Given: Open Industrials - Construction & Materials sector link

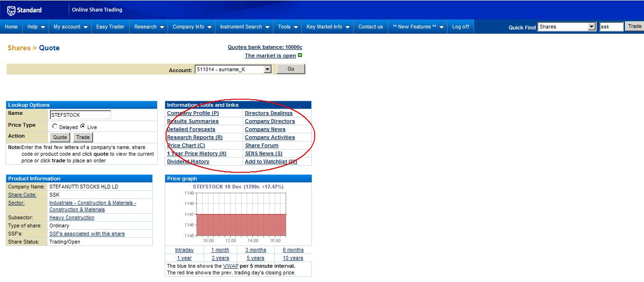Looking at the screenshot, I should [93, 206].
